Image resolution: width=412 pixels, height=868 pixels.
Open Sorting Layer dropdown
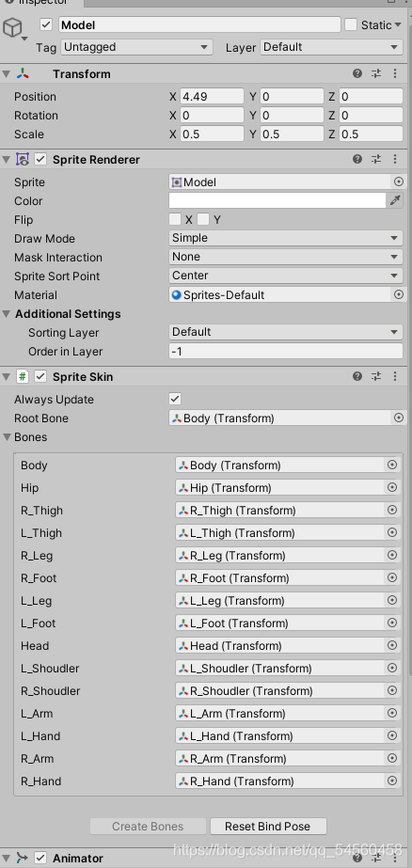click(286, 332)
